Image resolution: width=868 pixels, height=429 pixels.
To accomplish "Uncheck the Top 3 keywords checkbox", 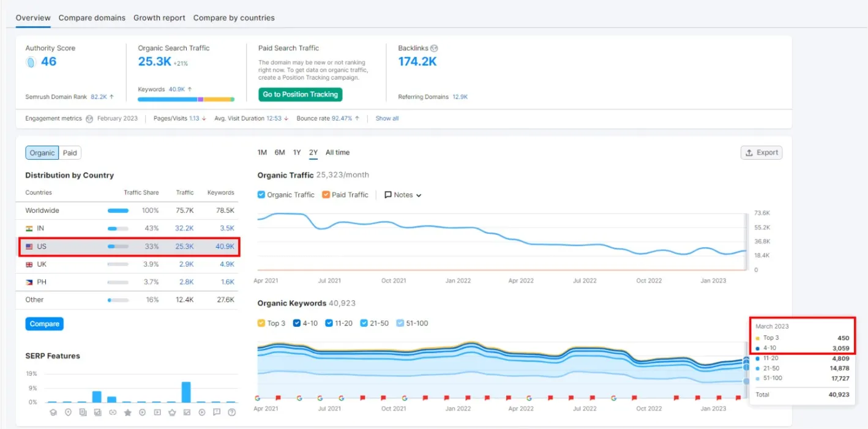I will pyautogui.click(x=261, y=323).
